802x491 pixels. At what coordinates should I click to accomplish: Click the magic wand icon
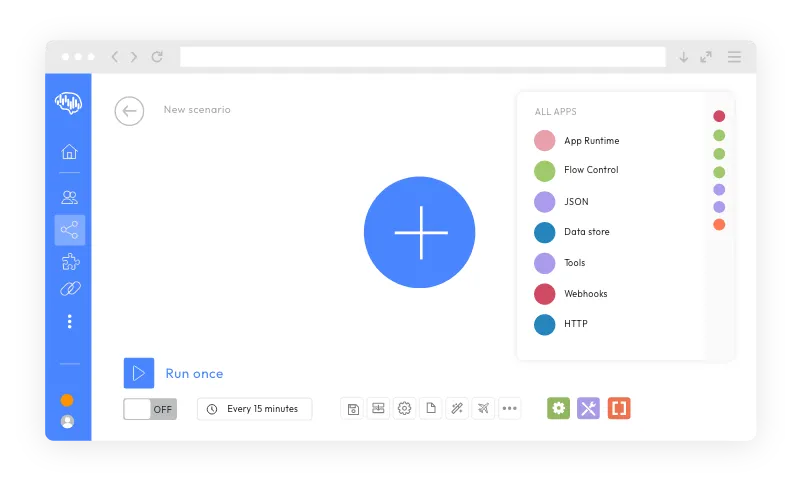(457, 408)
